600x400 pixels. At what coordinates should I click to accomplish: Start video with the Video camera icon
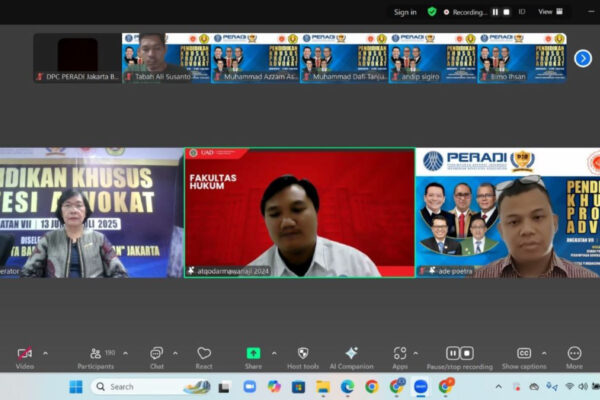pyautogui.click(x=25, y=353)
